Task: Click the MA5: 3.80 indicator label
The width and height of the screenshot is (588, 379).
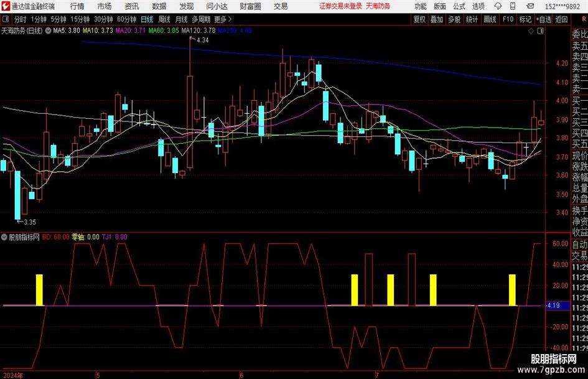Action: (67, 30)
